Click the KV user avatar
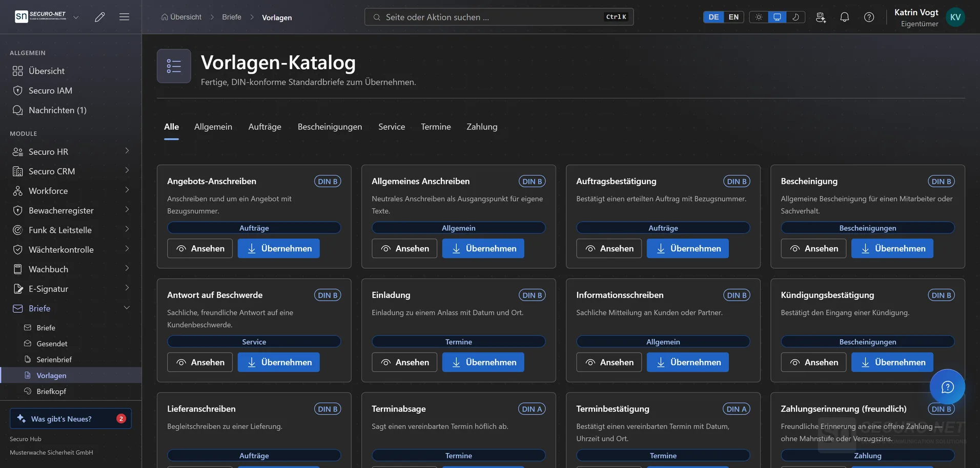 955,17
